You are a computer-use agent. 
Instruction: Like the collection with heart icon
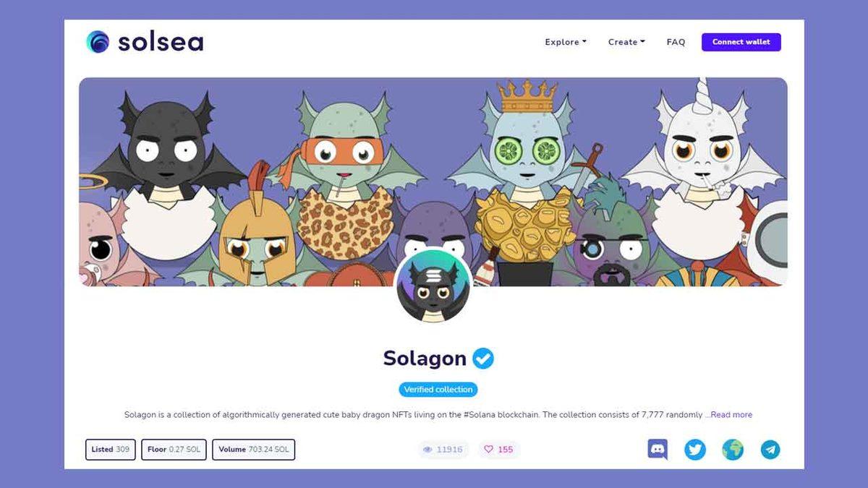click(488, 450)
